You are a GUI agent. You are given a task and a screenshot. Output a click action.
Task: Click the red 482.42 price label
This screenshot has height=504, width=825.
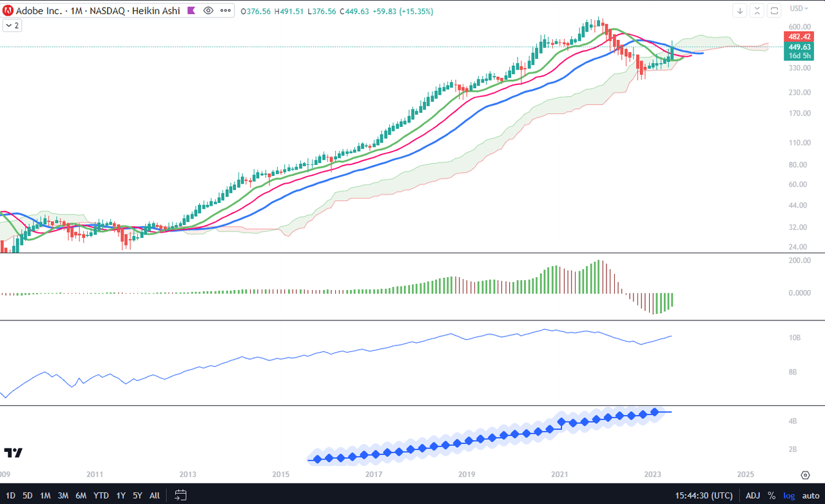pos(799,37)
